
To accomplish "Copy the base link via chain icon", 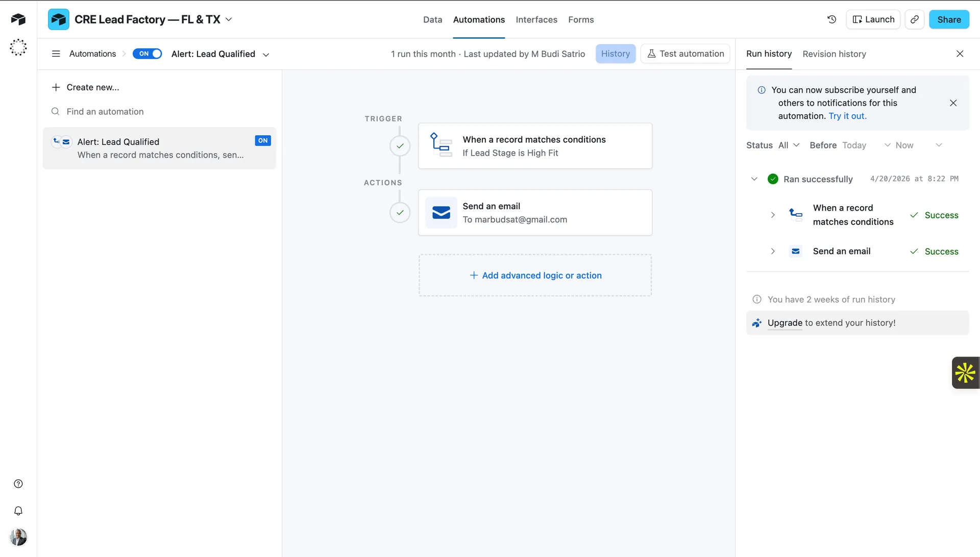I will pos(915,19).
